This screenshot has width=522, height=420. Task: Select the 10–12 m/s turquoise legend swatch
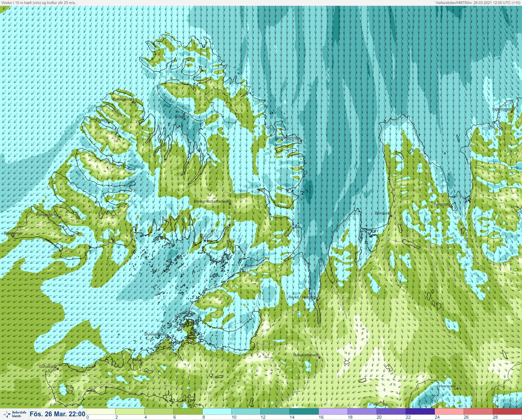[246, 411]
